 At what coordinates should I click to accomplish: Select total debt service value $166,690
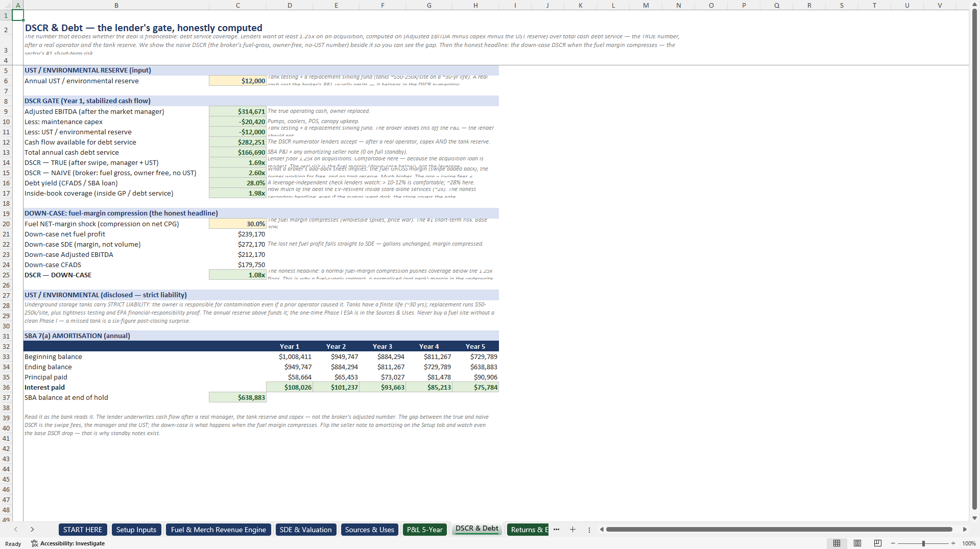237,152
